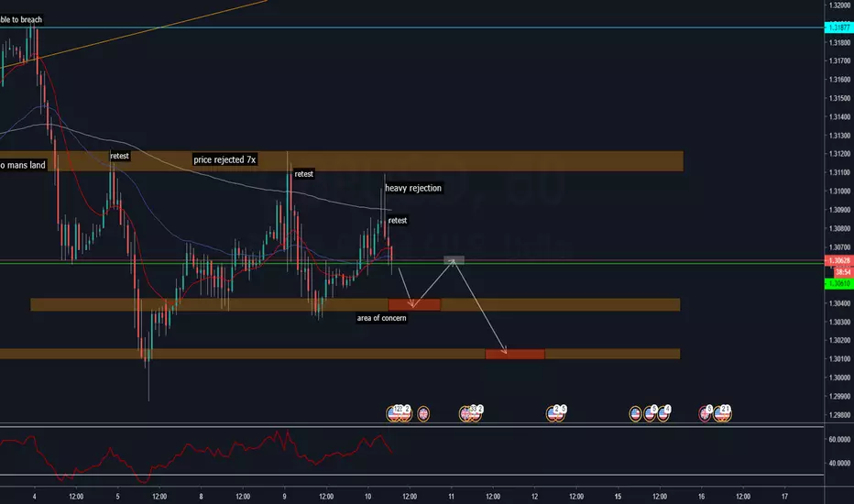
Task: Click the 1.30000 price scale value
Action: pyautogui.click(x=839, y=378)
